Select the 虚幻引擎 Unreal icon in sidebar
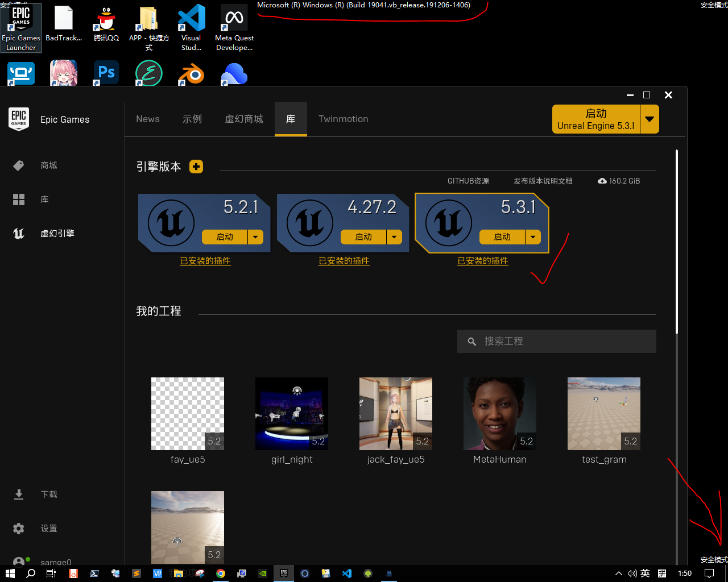 pyautogui.click(x=19, y=234)
